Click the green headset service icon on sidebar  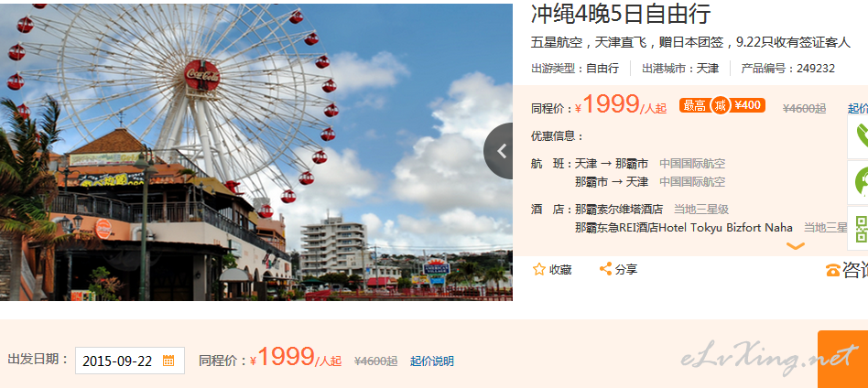859,182
